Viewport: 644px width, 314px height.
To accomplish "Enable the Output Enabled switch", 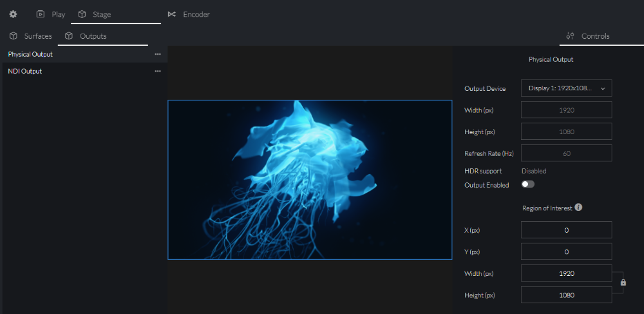I will pyautogui.click(x=528, y=184).
